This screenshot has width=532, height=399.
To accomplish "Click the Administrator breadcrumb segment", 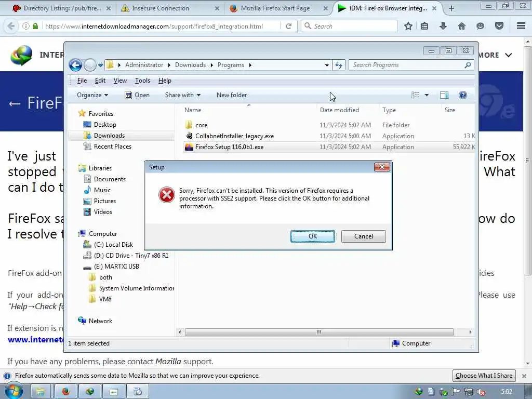I will (x=144, y=65).
